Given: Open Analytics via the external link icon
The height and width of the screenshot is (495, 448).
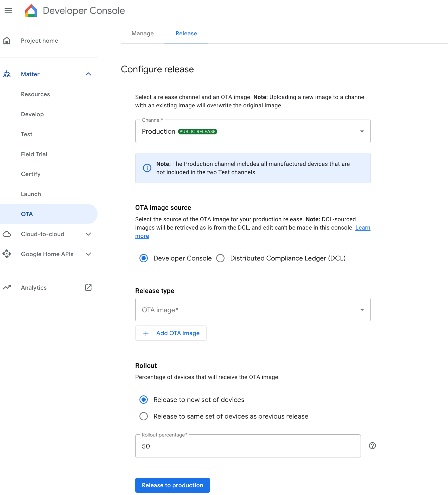Looking at the screenshot, I should [88, 288].
